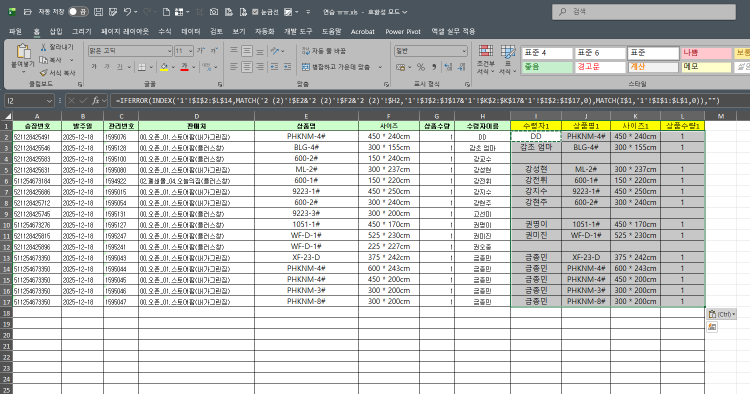Expand Format as Table (표 서식) menu
The height and width of the screenshot is (394, 750).
click(508, 60)
